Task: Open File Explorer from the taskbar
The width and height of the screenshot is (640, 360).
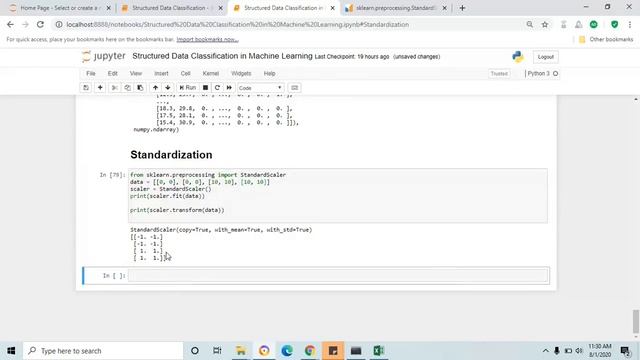Action: click(x=241, y=351)
